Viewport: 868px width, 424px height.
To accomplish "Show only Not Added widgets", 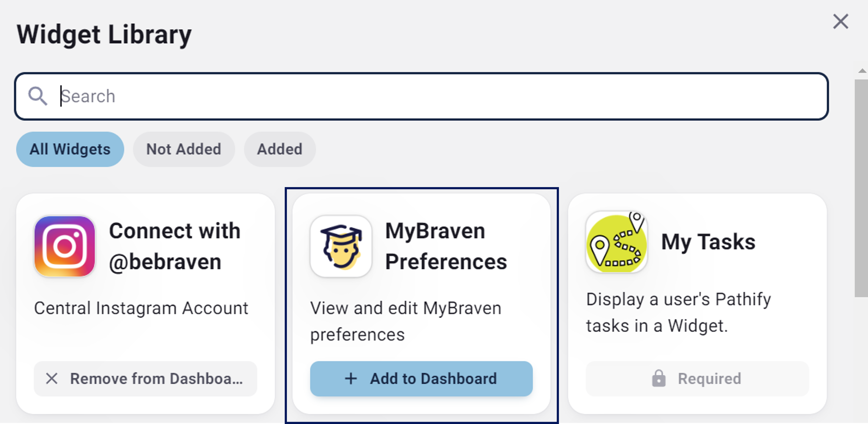I will click(x=184, y=149).
